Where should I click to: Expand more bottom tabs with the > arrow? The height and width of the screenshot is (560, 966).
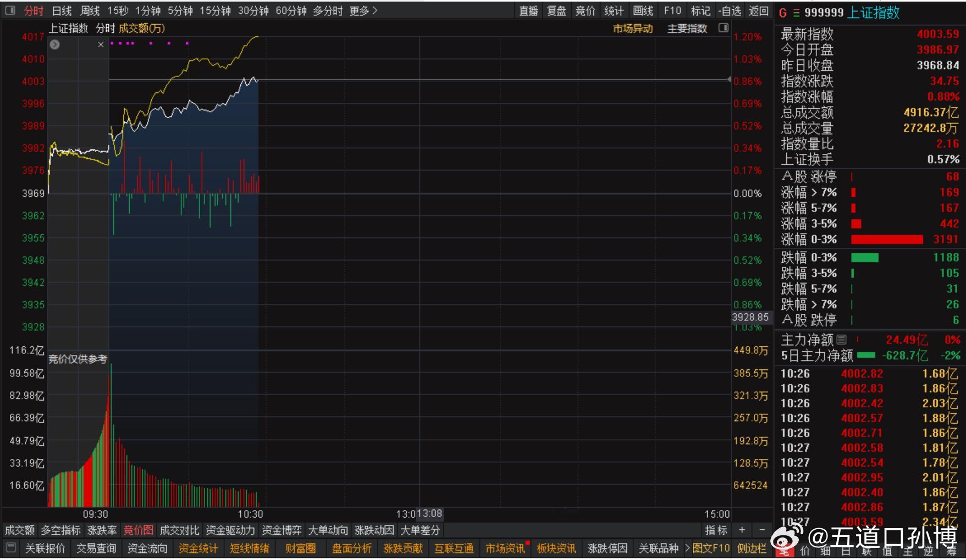[687, 548]
